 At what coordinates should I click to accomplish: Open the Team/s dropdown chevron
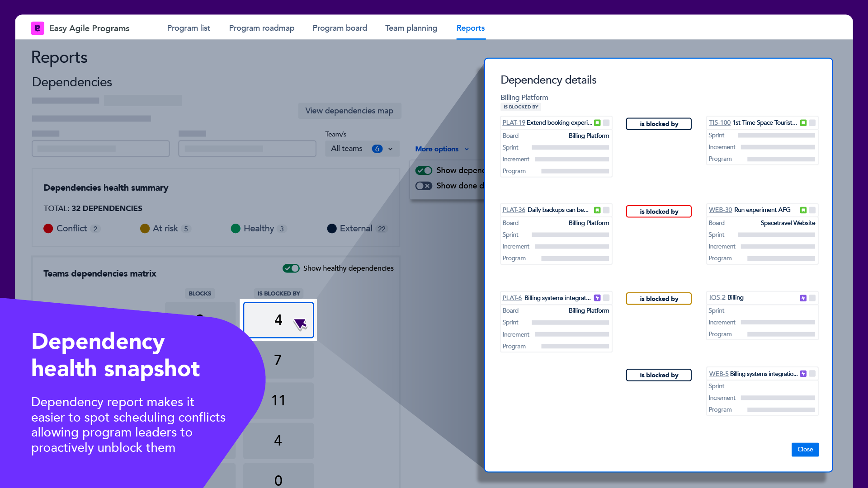[x=390, y=148]
